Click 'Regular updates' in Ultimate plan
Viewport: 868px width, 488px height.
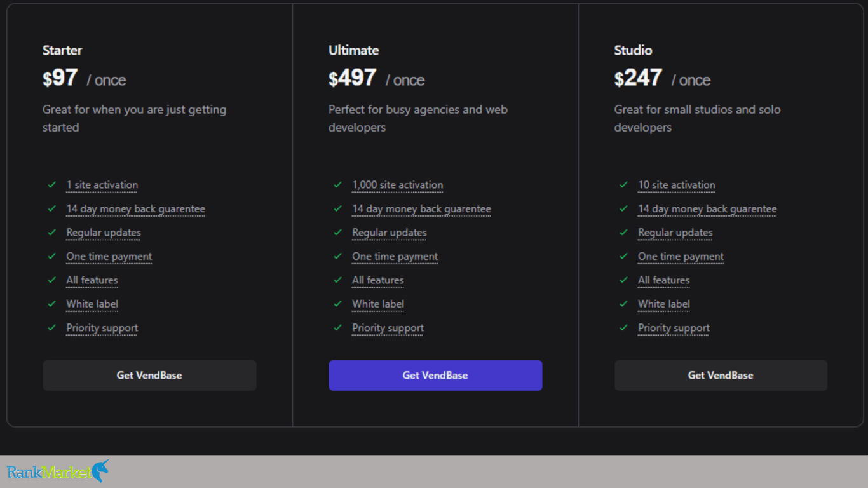pos(390,233)
